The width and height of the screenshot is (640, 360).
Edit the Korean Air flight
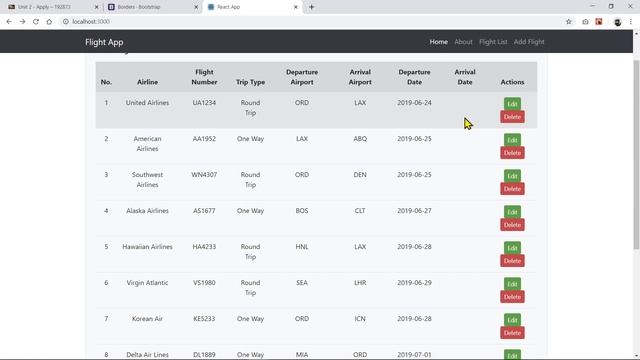[x=512, y=320]
